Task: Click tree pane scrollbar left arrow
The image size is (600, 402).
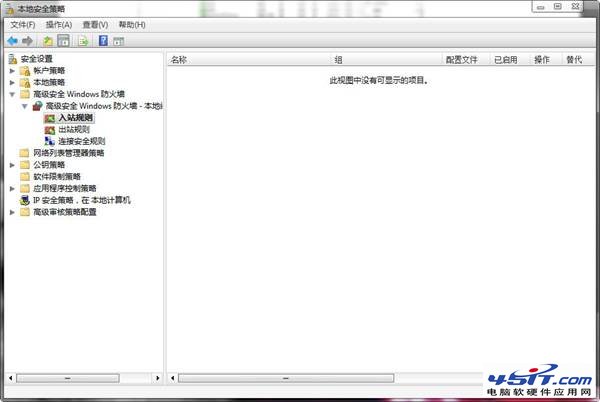Action: tap(11, 378)
